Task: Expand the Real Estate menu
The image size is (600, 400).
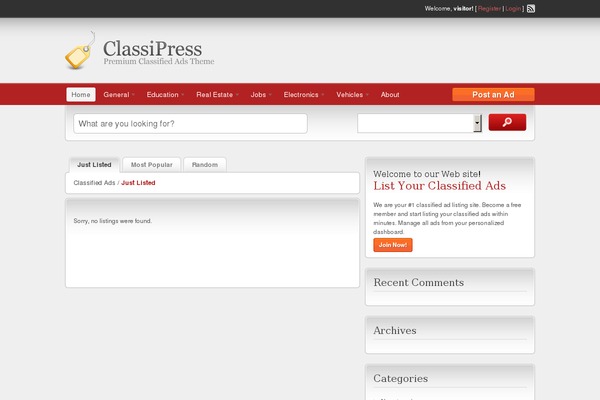Action: pos(217,95)
